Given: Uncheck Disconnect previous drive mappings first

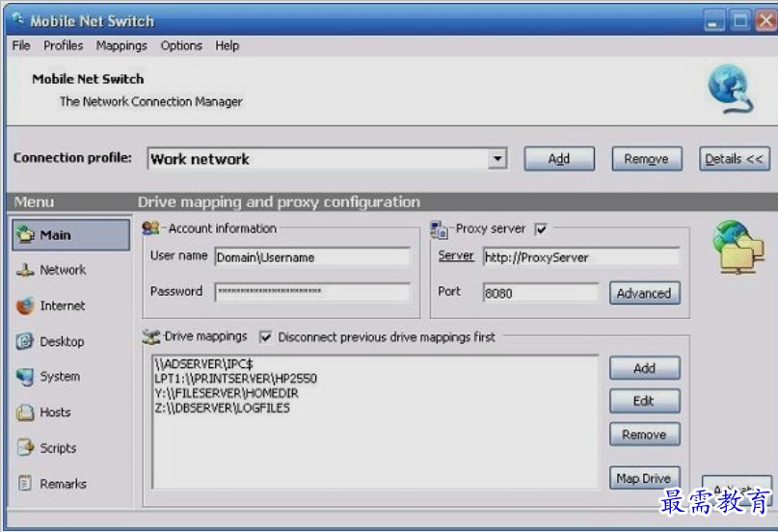Looking at the screenshot, I should pyautogui.click(x=266, y=337).
